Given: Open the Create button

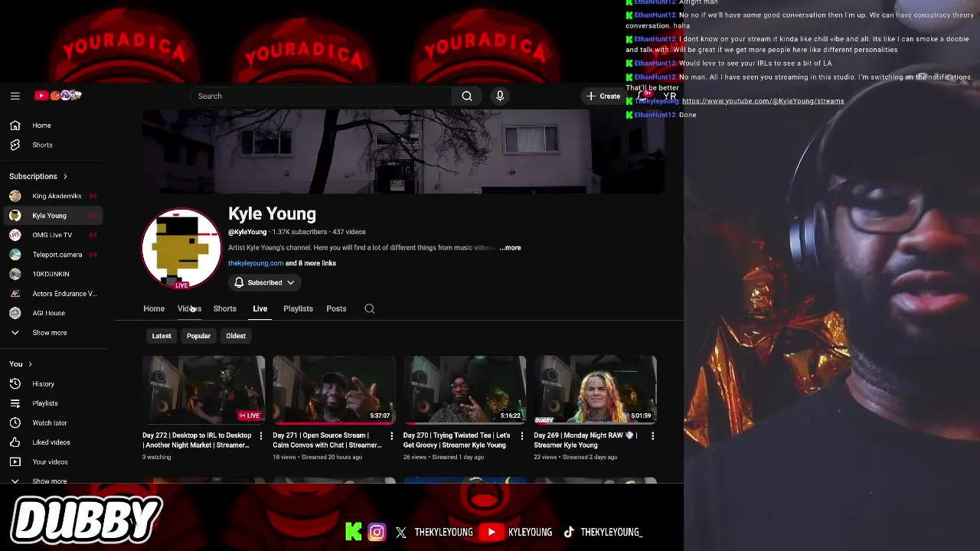Looking at the screenshot, I should point(603,96).
